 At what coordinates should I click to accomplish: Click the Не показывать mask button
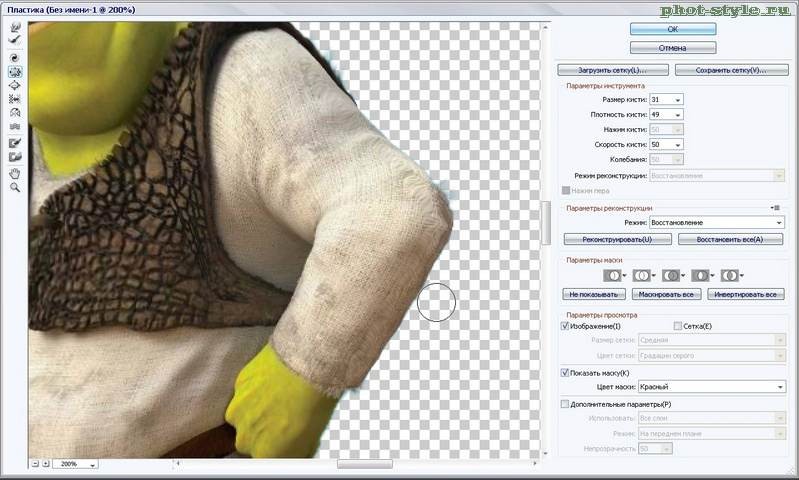tap(594, 295)
